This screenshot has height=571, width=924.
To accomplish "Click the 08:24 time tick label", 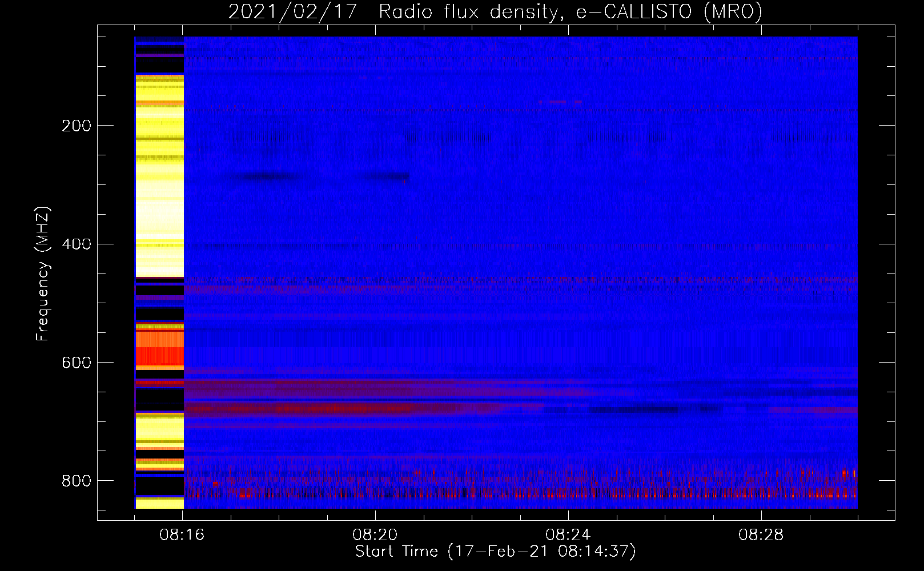I will tap(568, 536).
